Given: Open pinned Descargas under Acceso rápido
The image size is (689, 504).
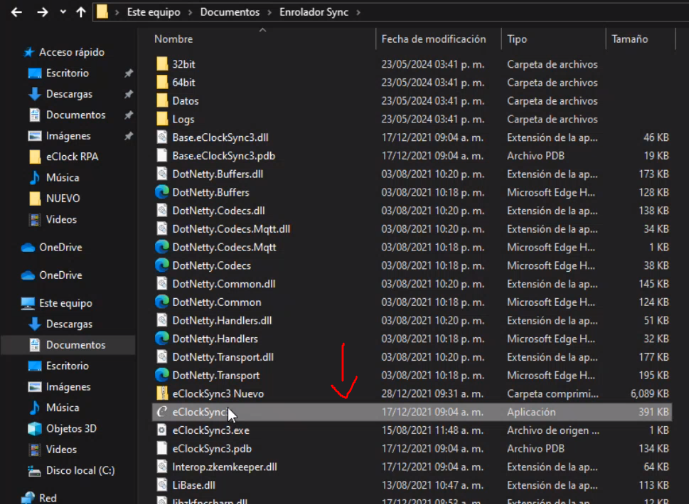Looking at the screenshot, I should click(69, 94).
